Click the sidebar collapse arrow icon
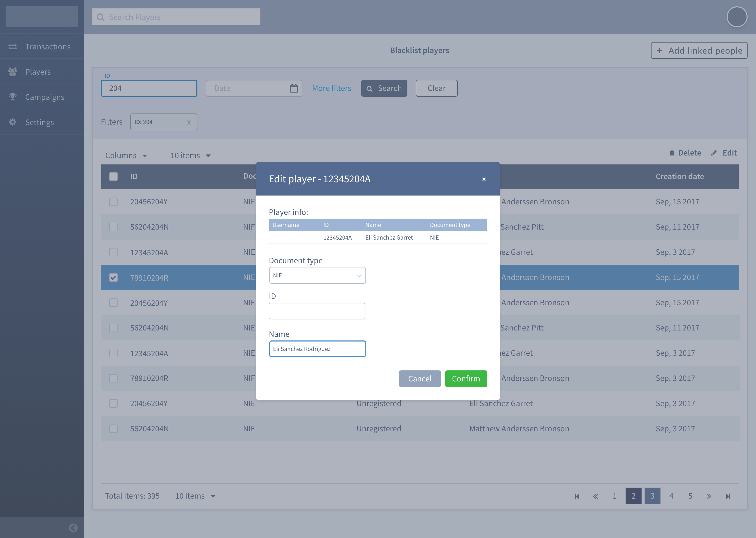 [x=73, y=527]
